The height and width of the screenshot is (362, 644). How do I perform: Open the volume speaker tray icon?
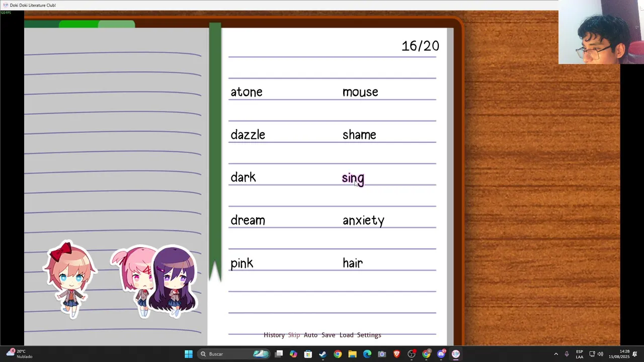600,354
